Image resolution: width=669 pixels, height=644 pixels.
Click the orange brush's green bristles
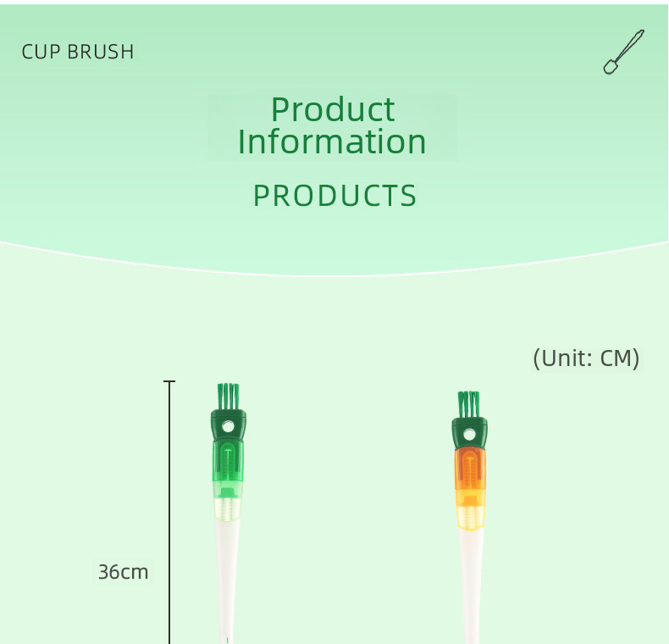pyautogui.click(x=469, y=404)
